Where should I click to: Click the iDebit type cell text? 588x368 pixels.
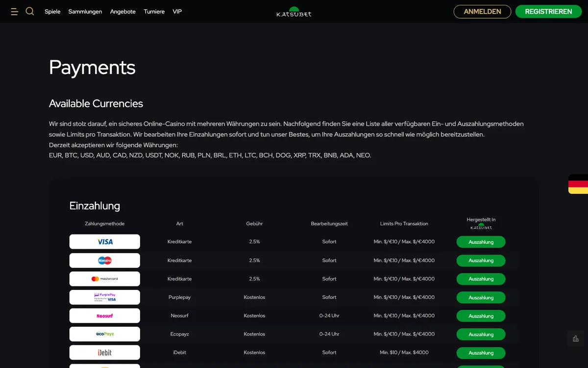coord(180,353)
